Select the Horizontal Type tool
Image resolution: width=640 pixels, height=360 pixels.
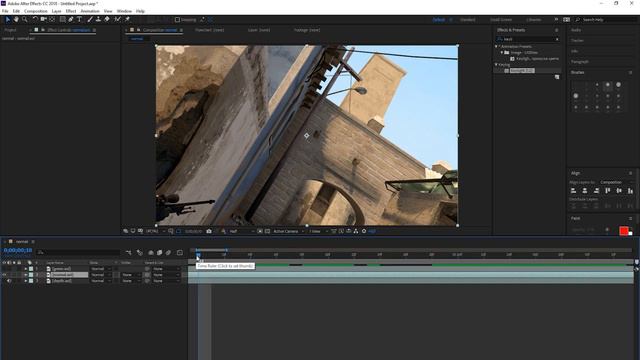click(x=79, y=19)
